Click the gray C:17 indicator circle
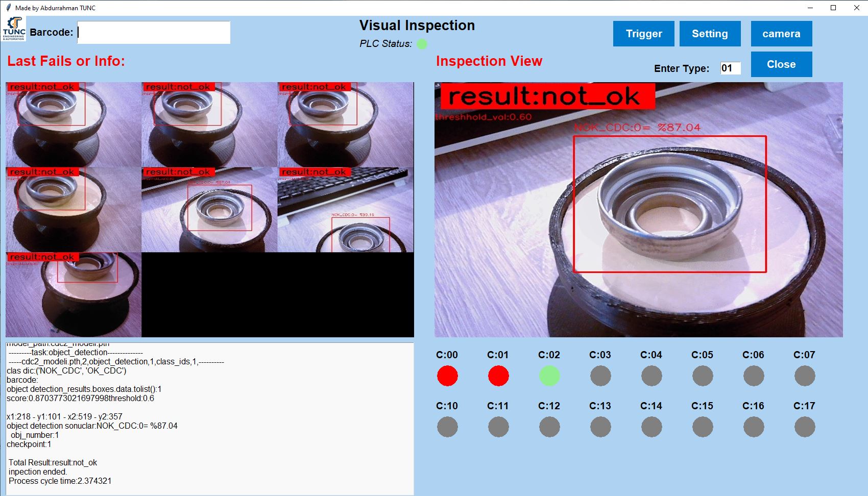Screen dimensions: 868x496 point(805,427)
